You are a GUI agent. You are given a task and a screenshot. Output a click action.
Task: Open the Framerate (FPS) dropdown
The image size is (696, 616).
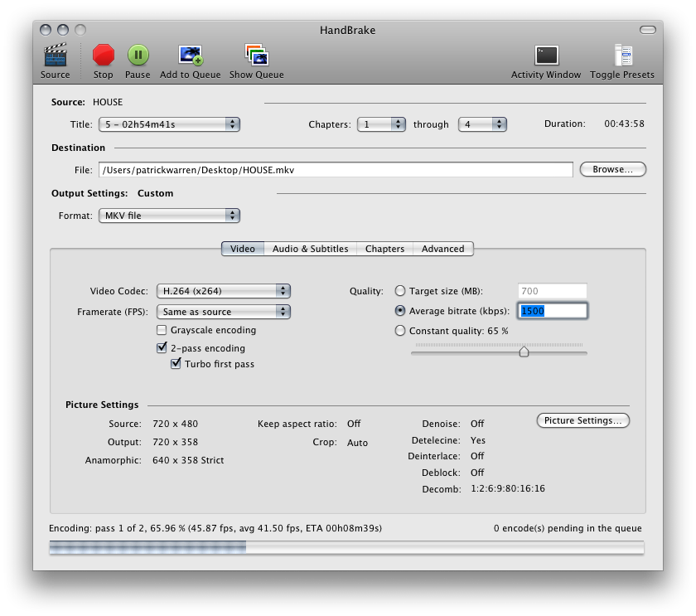(223, 312)
